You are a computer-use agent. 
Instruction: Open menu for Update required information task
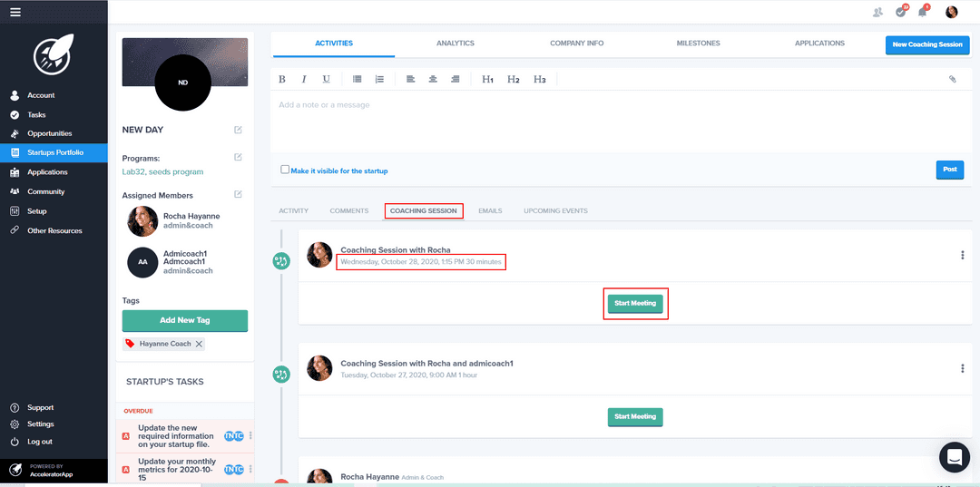pyautogui.click(x=250, y=436)
